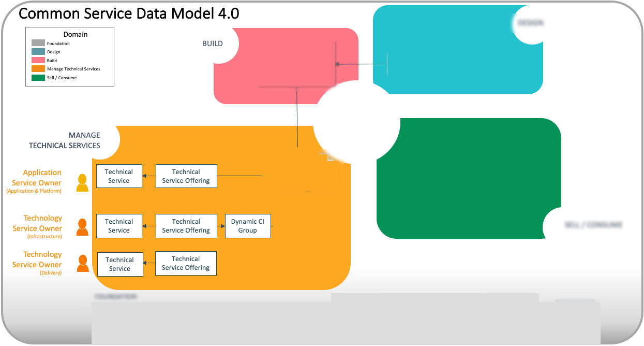Screen dimensions: 644x346
Task: Click Technical Service box in Delivery owner row
Action: 120,264
